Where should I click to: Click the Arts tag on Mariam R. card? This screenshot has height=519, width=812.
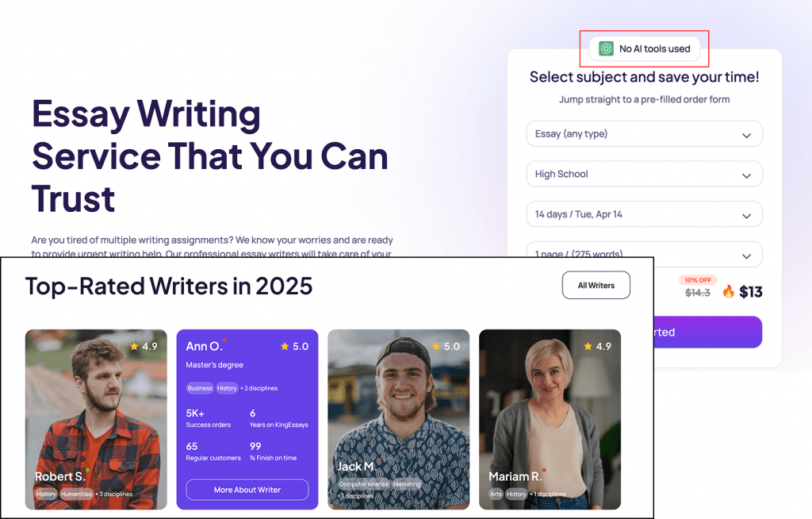pyautogui.click(x=496, y=494)
